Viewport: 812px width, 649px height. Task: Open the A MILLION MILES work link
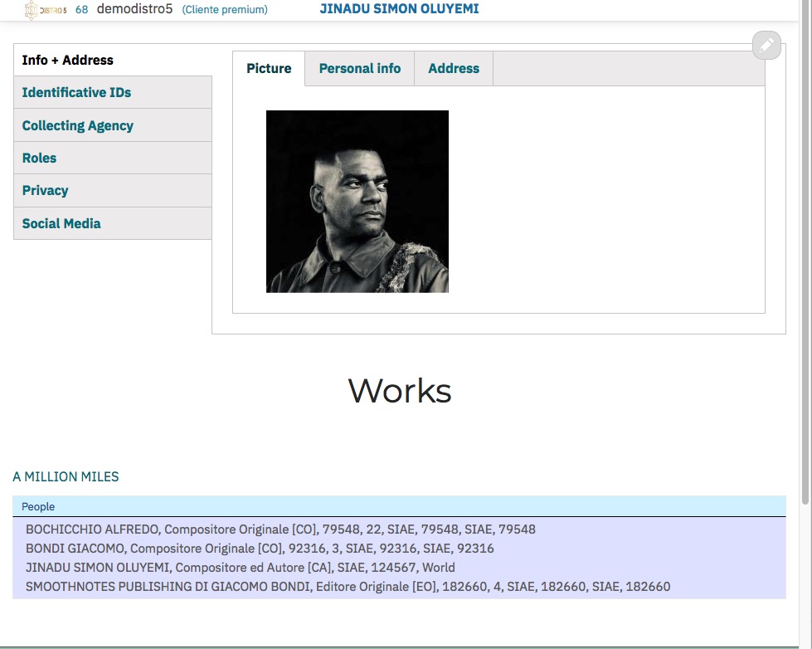[66, 476]
